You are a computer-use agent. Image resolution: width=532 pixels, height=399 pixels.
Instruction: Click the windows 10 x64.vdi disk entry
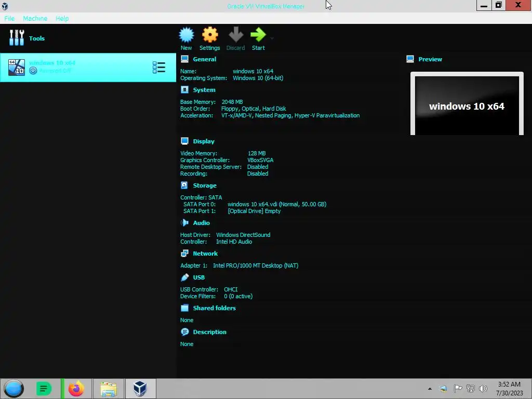(277, 204)
